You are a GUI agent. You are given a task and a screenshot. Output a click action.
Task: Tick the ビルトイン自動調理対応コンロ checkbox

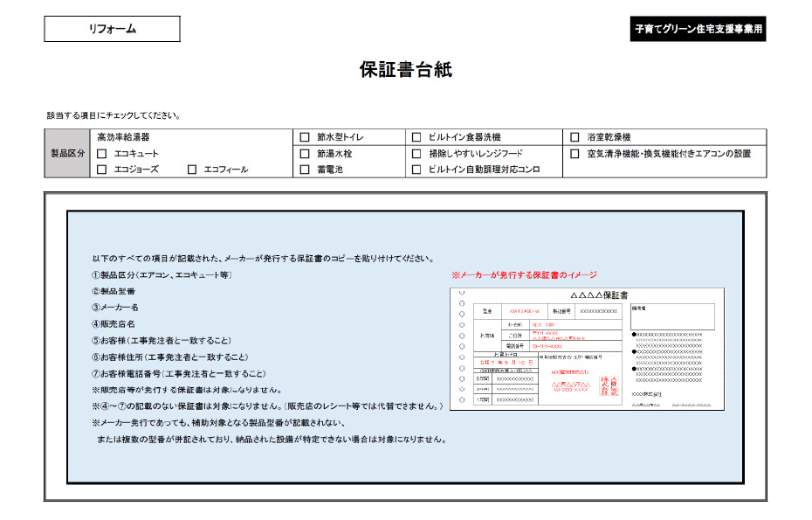[x=416, y=170]
